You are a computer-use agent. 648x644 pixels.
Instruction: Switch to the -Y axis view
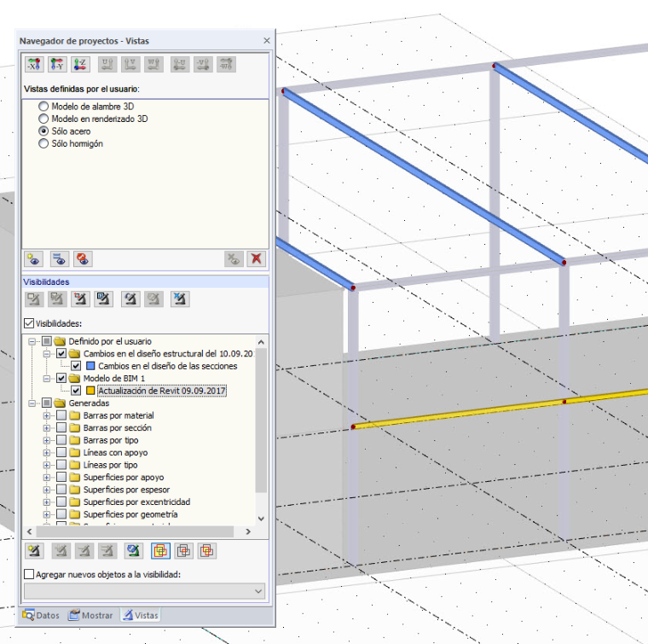[57, 65]
